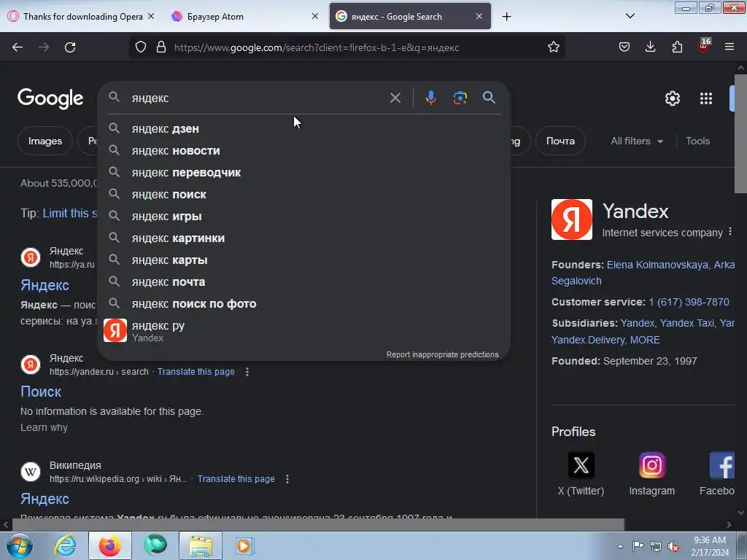Open a new browser tab
The width and height of the screenshot is (747, 560).
point(506,17)
